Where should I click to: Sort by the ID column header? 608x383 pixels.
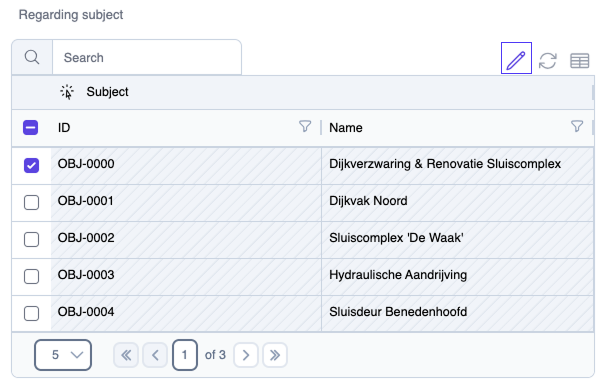[x=64, y=128]
